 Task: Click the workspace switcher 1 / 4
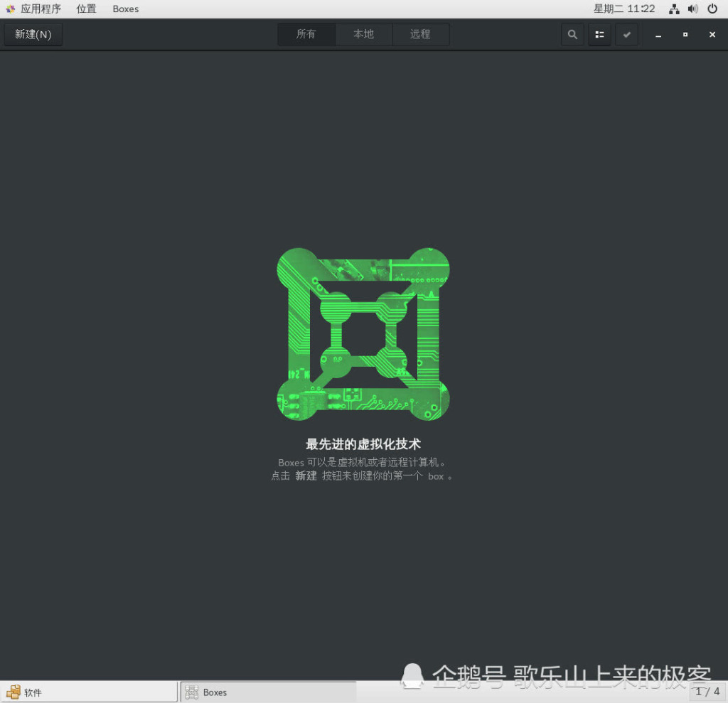707,692
